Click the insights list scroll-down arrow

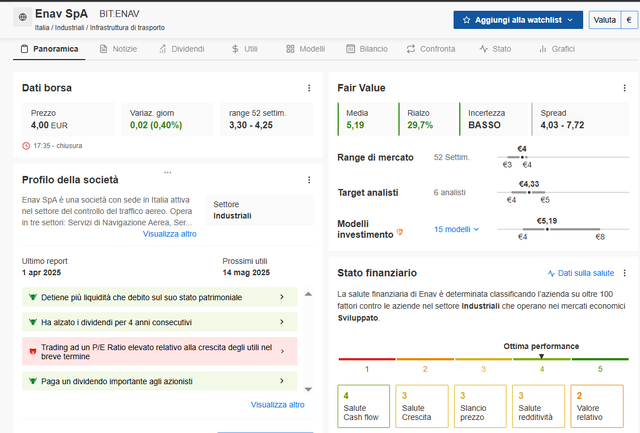click(309, 389)
